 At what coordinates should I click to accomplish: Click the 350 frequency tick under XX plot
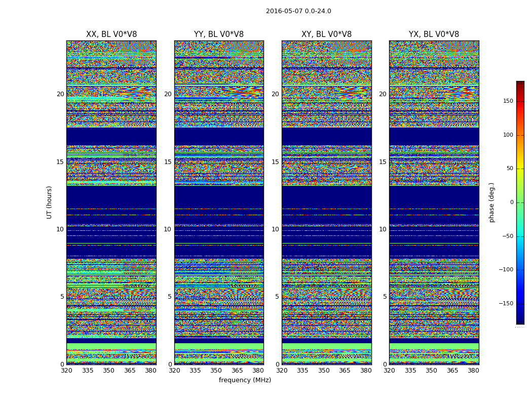click(108, 371)
